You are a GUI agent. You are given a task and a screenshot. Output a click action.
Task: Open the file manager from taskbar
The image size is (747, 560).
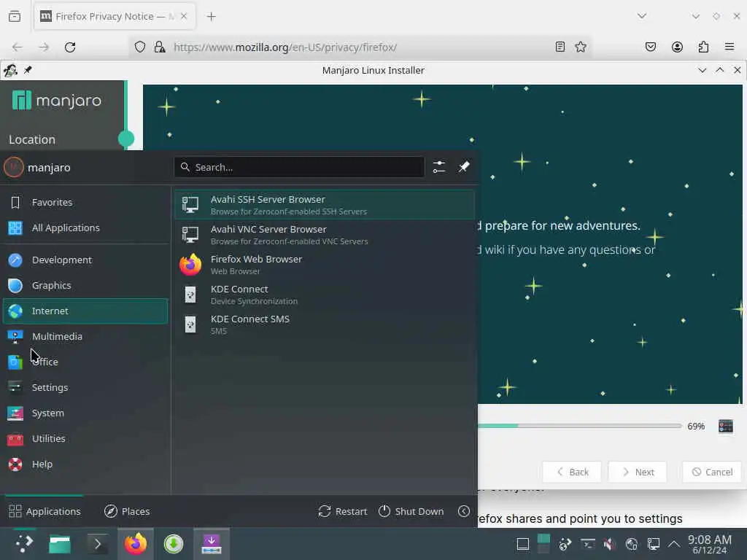60,544
